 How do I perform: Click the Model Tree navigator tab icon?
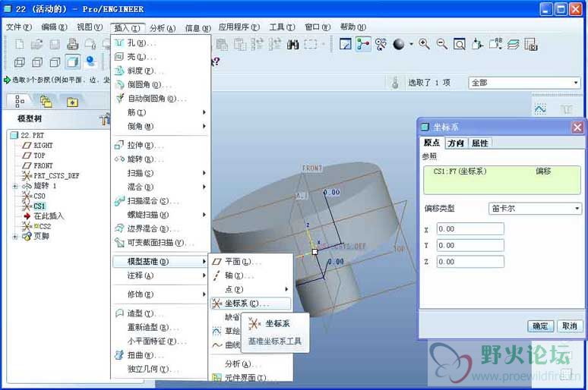(20, 101)
